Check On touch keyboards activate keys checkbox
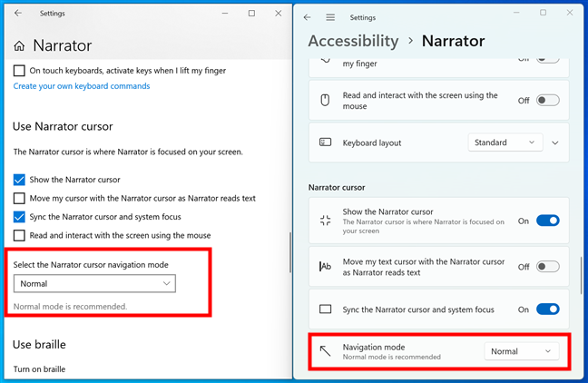 point(19,71)
